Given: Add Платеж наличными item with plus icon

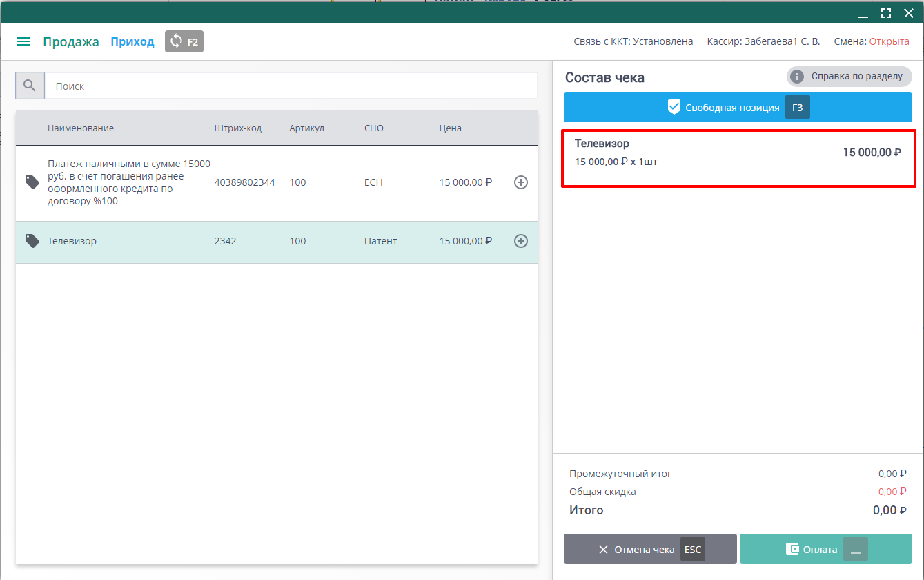Looking at the screenshot, I should (521, 182).
